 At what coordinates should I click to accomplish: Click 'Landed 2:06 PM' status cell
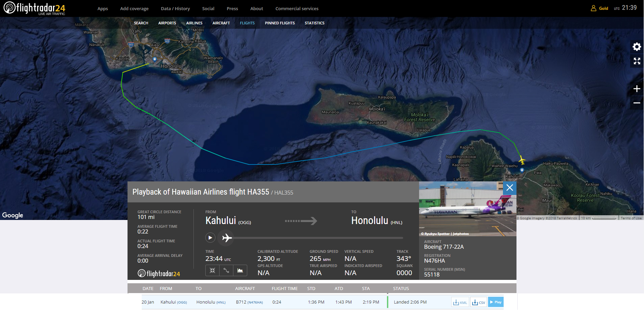(x=410, y=302)
